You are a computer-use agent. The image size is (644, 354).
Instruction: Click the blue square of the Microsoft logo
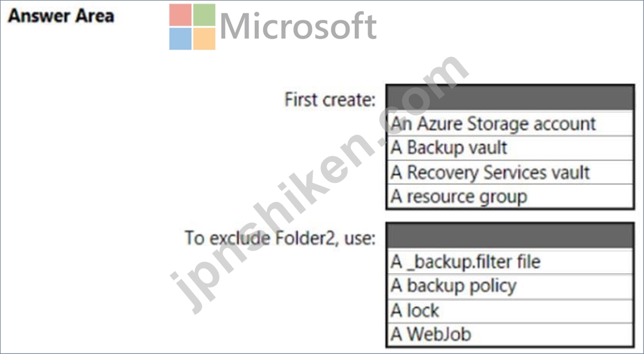(x=180, y=38)
